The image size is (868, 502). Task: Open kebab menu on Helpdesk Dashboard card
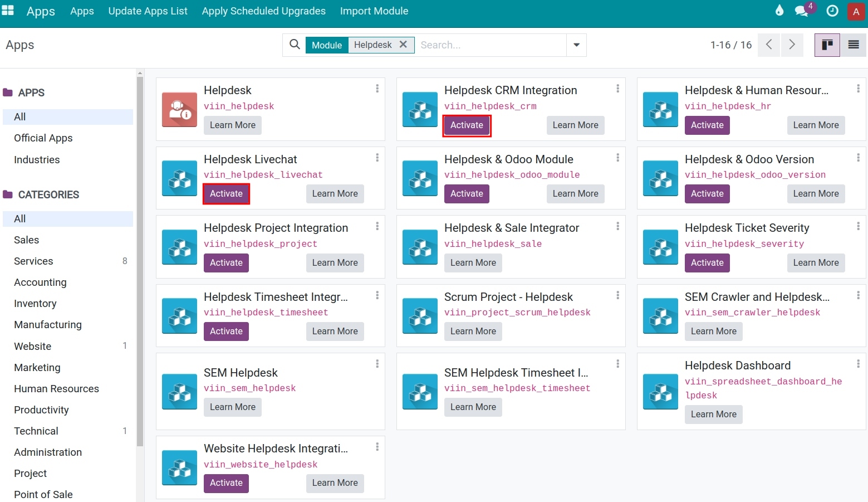[859, 364]
